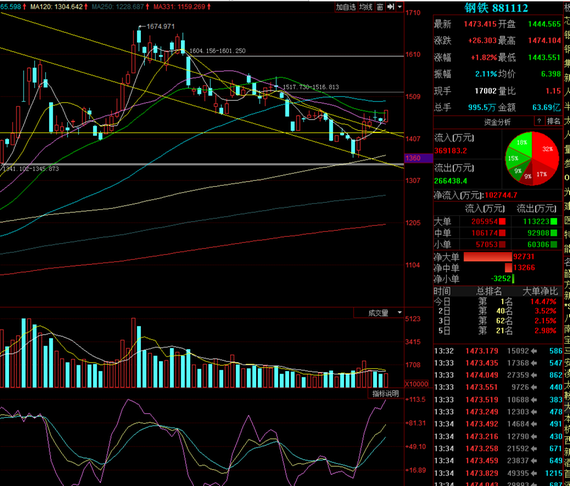Click the 资金分析 panel header
The height and width of the screenshot is (486, 570).
[x=497, y=122]
